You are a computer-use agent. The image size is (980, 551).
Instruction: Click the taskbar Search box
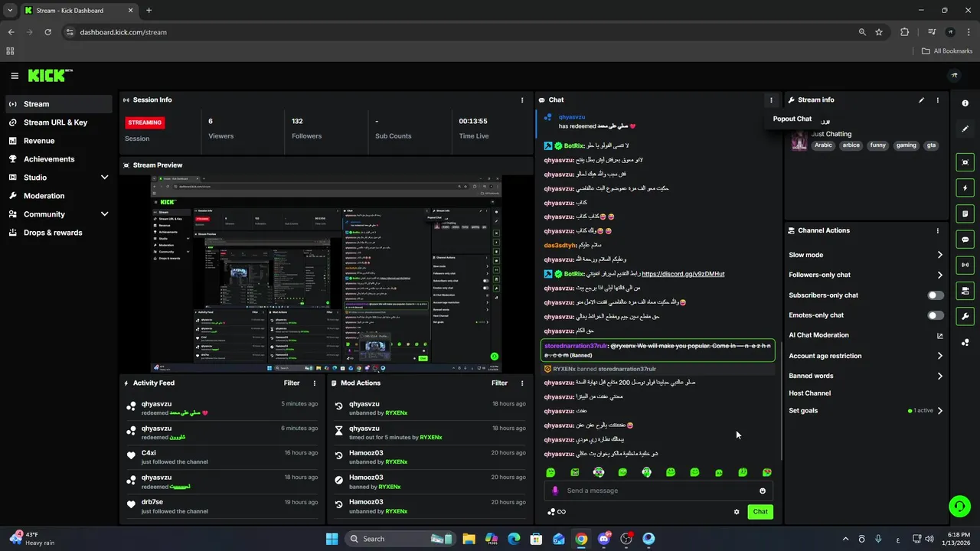400,539
